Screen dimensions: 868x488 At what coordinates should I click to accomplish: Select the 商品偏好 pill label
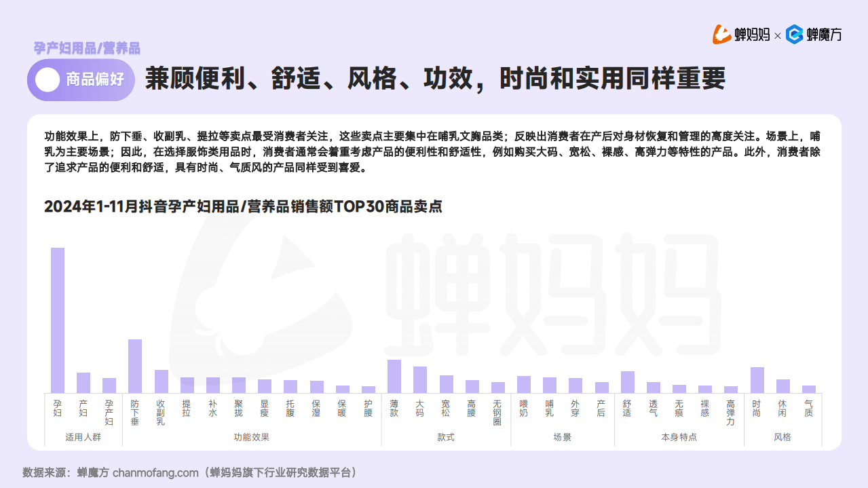(94, 79)
